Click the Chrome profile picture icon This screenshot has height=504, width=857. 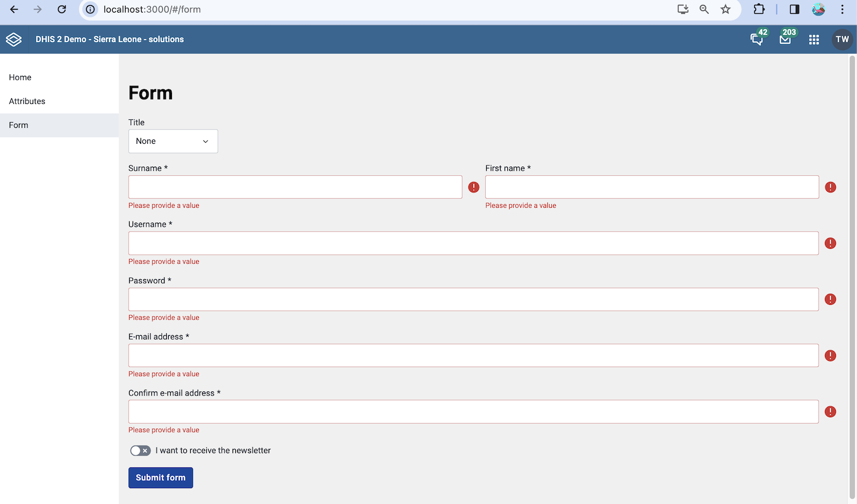coord(819,9)
